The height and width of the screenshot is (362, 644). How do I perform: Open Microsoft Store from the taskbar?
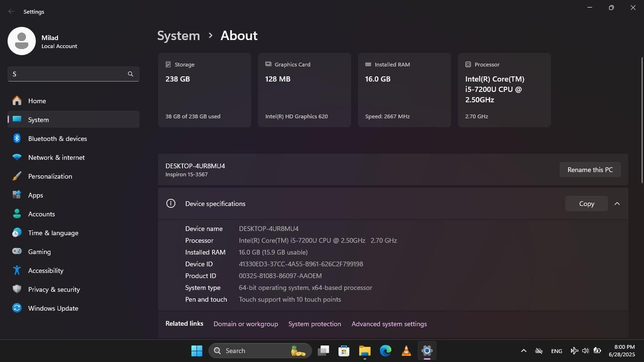pos(344,351)
